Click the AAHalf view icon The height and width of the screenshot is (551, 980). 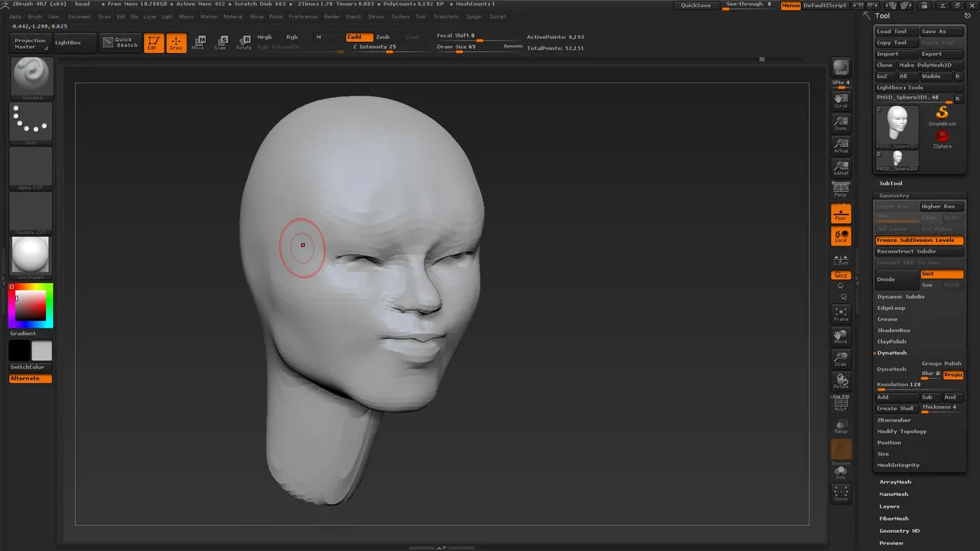pyautogui.click(x=841, y=168)
